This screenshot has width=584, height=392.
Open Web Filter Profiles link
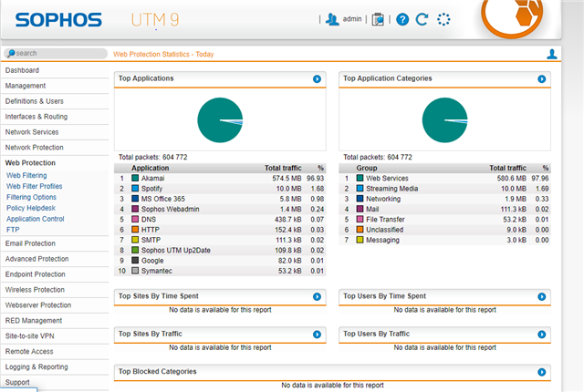point(35,186)
